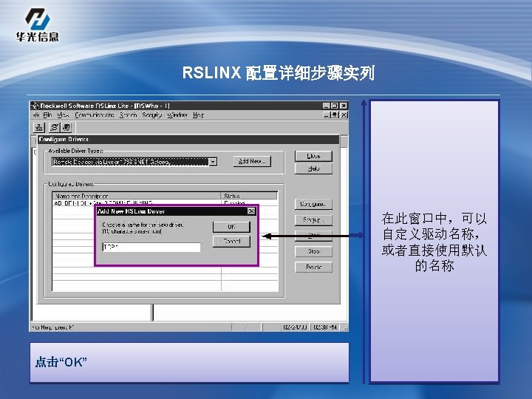The width and height of the screenshot is (532, 399).
Task: Click the RSLinx application icon in title bar
Action: [35, 106]
